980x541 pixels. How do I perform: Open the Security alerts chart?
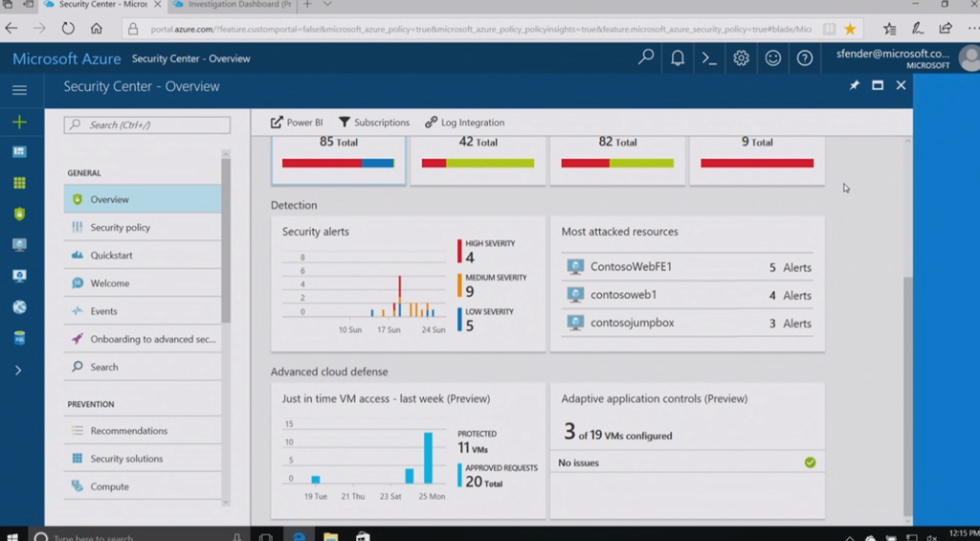tap(365, 291)
